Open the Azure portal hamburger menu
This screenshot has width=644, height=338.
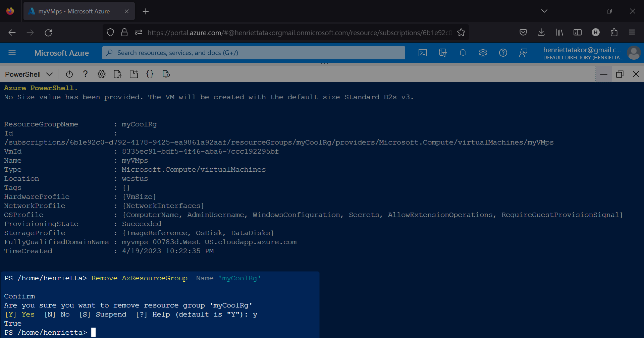coord(12,53)
